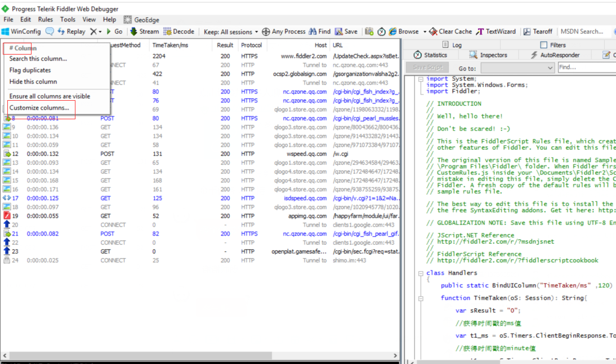
Task: Click the Browse toolbar icon
Action: (392, 32)
